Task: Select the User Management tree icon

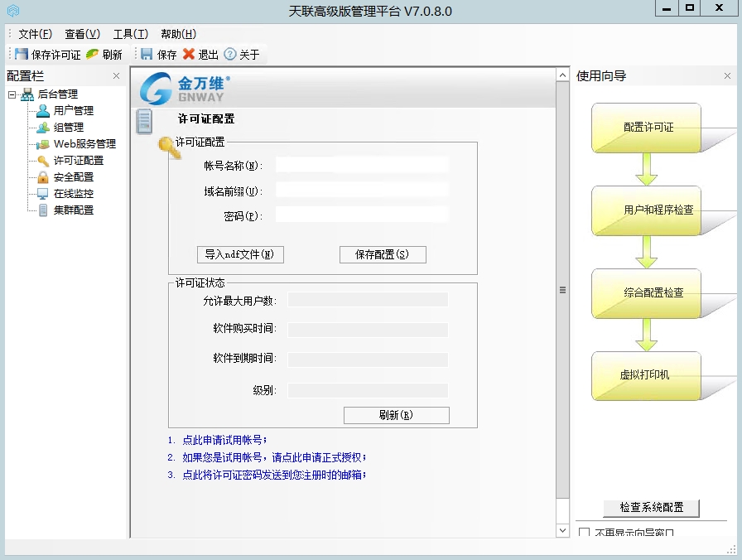Action: pos(43,110)
